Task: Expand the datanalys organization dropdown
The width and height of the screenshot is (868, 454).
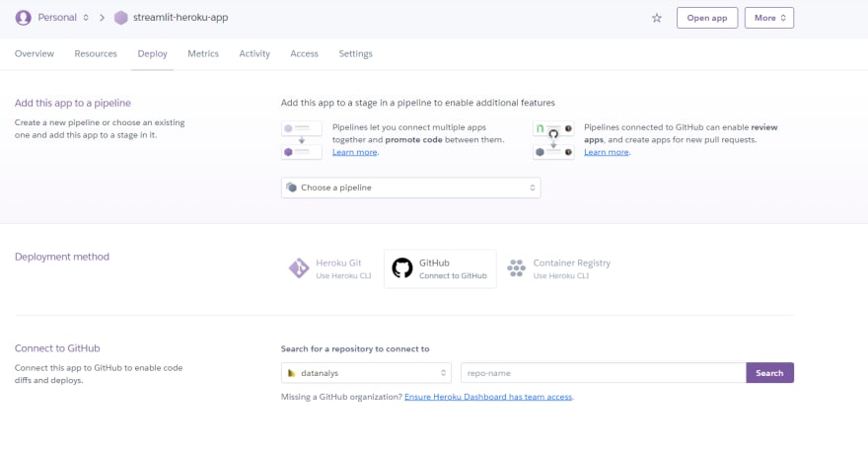Action: (x=367, y=373)
